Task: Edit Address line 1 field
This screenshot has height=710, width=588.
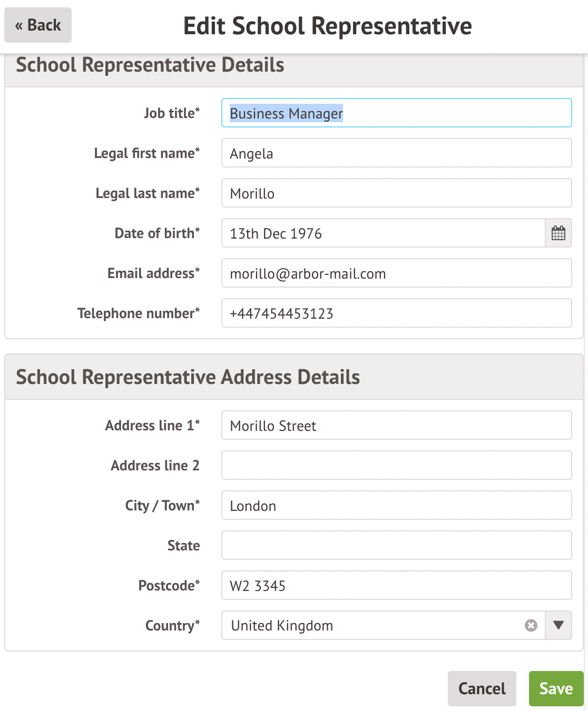Action: (x=396, y=426)
